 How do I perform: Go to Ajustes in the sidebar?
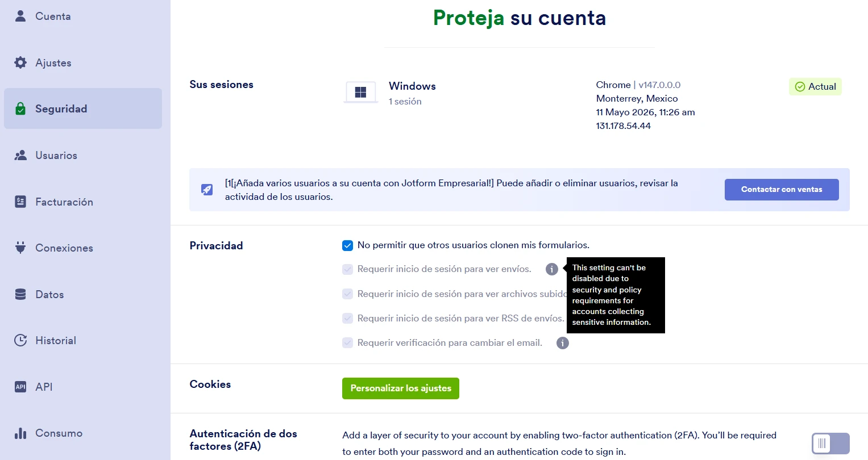[x=83, y=62]
